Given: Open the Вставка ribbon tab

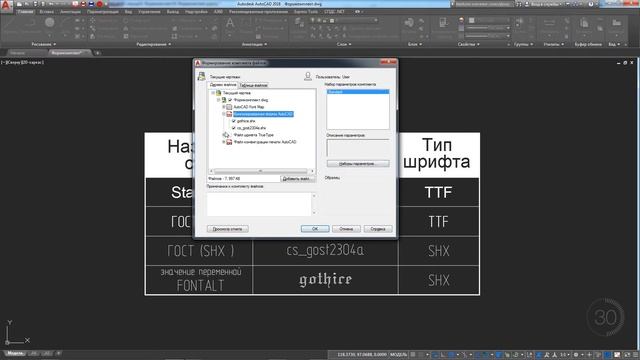Looking at the screenshot, I should point(47,12).
